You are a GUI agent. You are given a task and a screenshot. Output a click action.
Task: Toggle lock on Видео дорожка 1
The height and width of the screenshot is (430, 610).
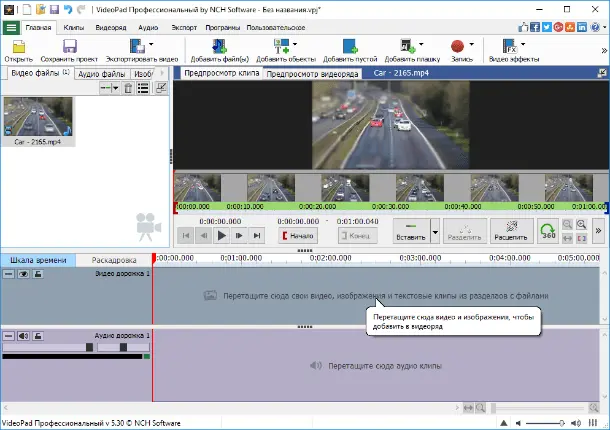[38, 274]
